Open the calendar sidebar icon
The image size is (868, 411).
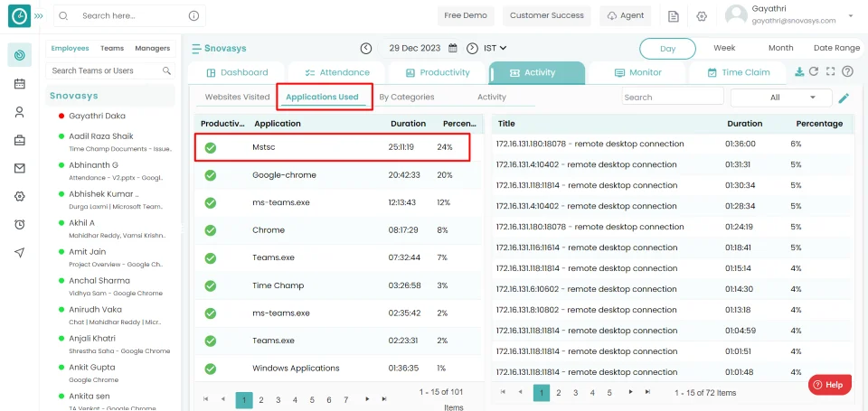[19, 84]
